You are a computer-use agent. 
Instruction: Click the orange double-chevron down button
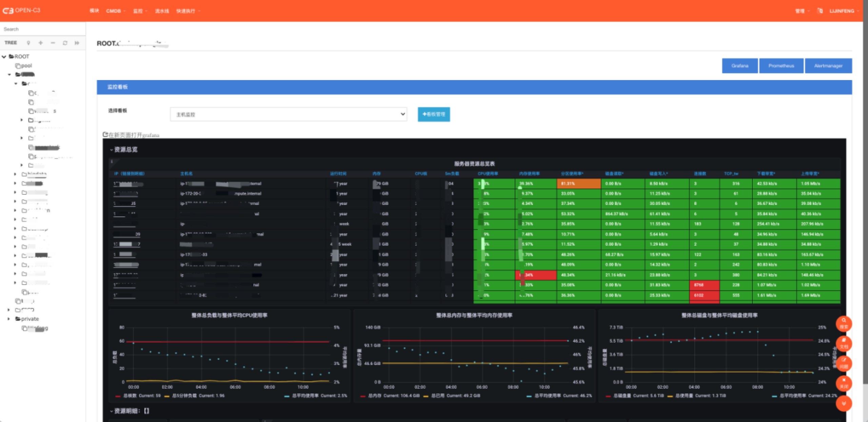pos(844,403)
